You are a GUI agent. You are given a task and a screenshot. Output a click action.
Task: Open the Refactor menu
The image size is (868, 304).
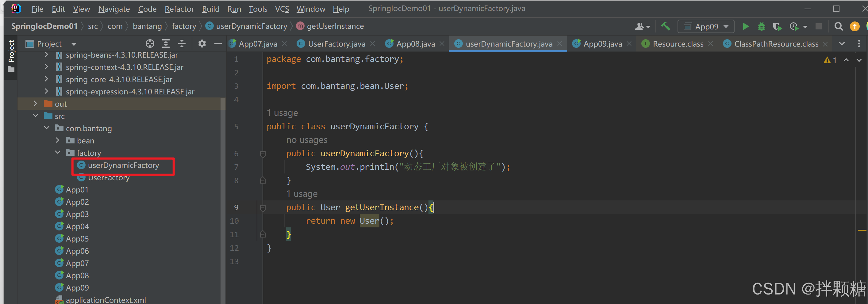179,9
